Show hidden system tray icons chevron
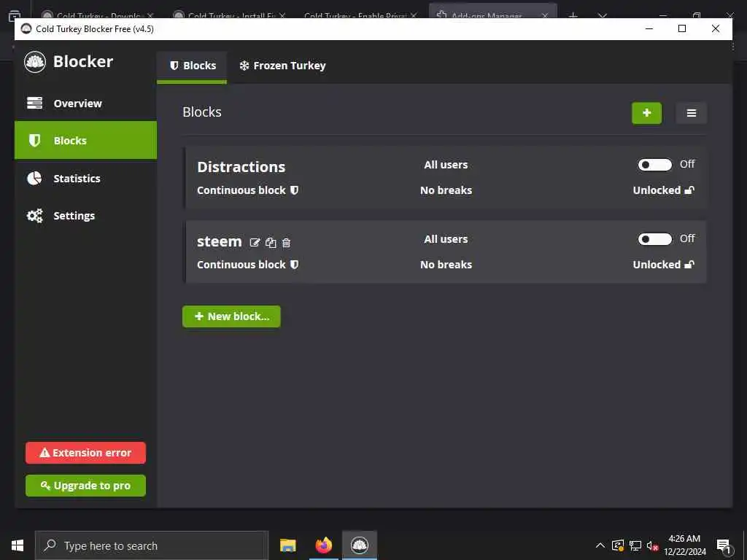Viewport: 747px width, 560px height. [x=600, y=545]
